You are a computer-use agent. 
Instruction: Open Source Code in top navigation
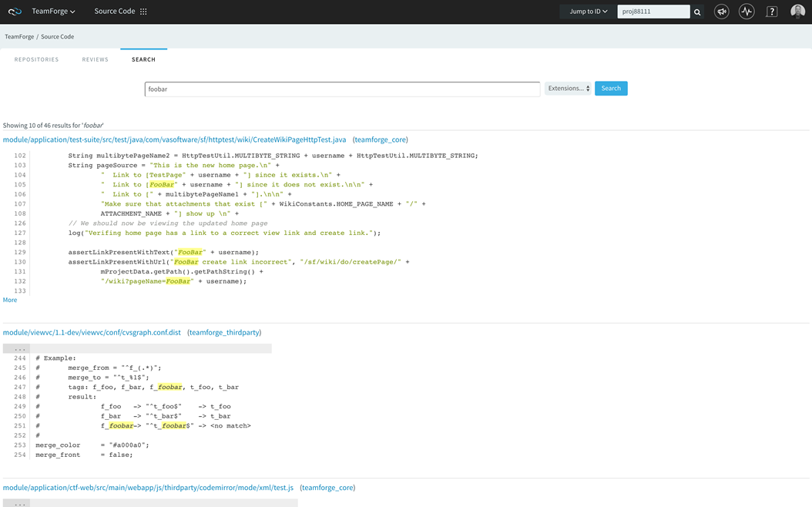point(115,12)
